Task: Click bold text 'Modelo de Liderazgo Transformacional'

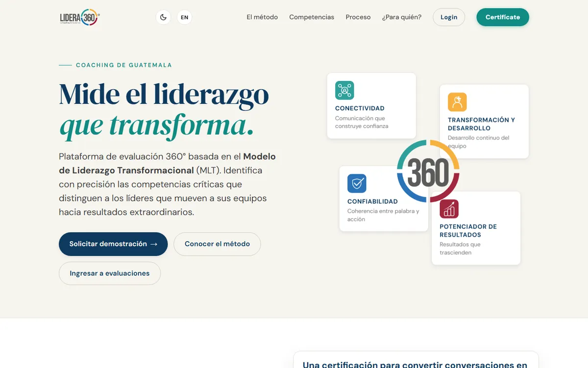Action: (x=167, y=163)
